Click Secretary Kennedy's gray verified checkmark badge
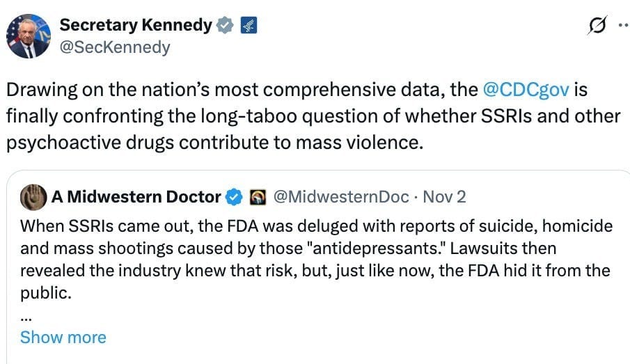 pos(225,25)
